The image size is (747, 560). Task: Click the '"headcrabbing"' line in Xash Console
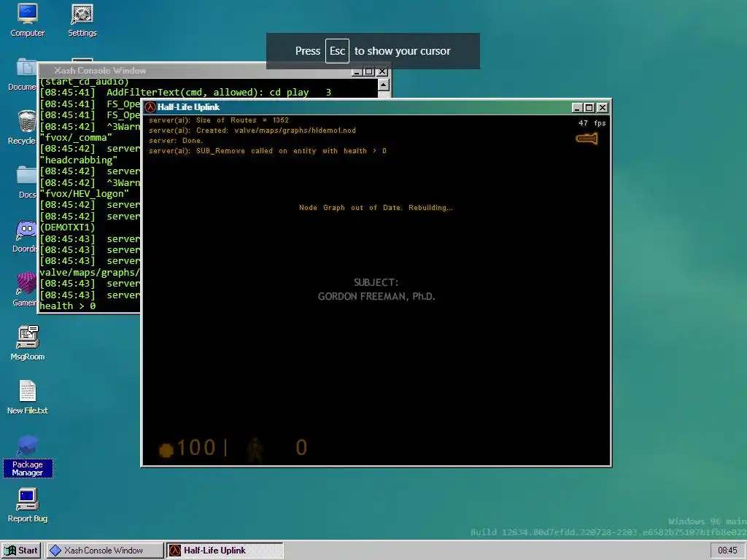tap(79, 160)
